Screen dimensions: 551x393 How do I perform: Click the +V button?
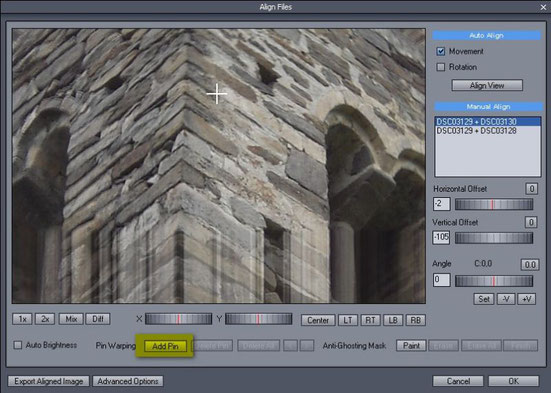[x=526, y=299]
